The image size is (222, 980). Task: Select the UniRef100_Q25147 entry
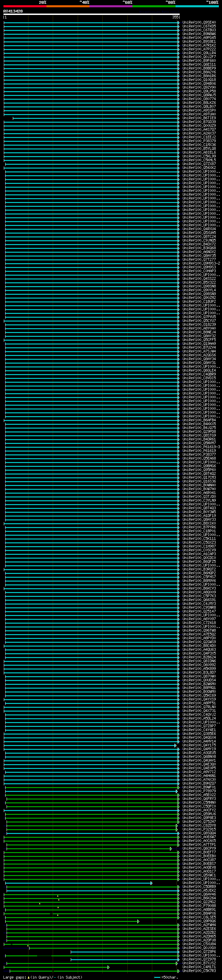pyautogui.click(x=199, y=611)
